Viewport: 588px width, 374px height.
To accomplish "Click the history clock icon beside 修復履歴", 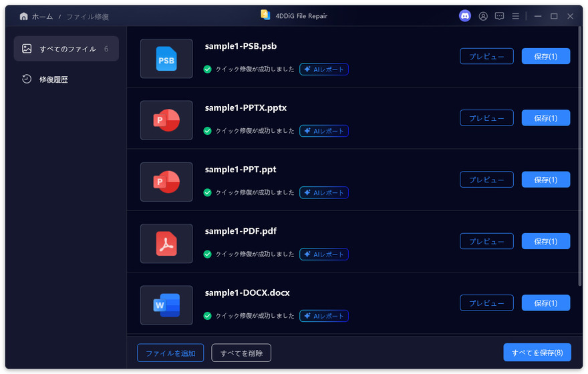I will (27, 79).
